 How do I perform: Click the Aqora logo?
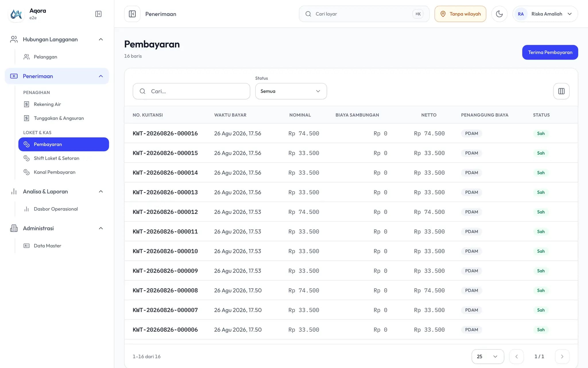pyautogui.click(x=16, y=14)
